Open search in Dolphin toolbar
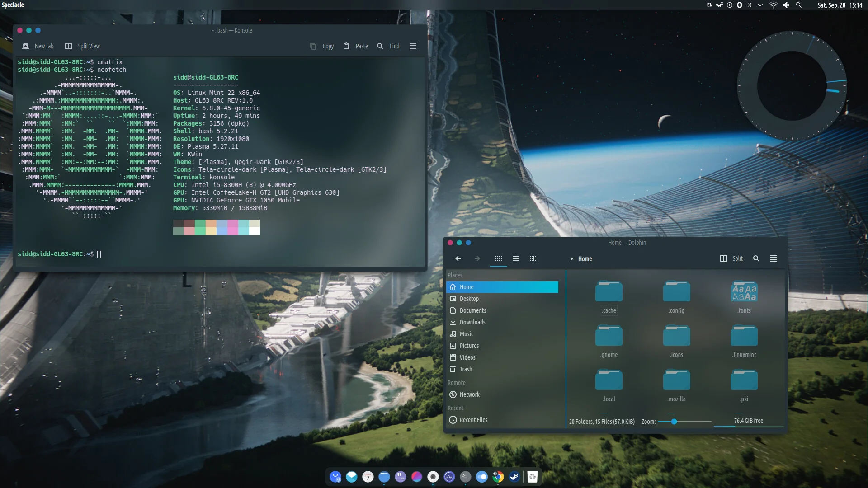Viewport: 868px width, 488px height. click(x=756, y=258)
